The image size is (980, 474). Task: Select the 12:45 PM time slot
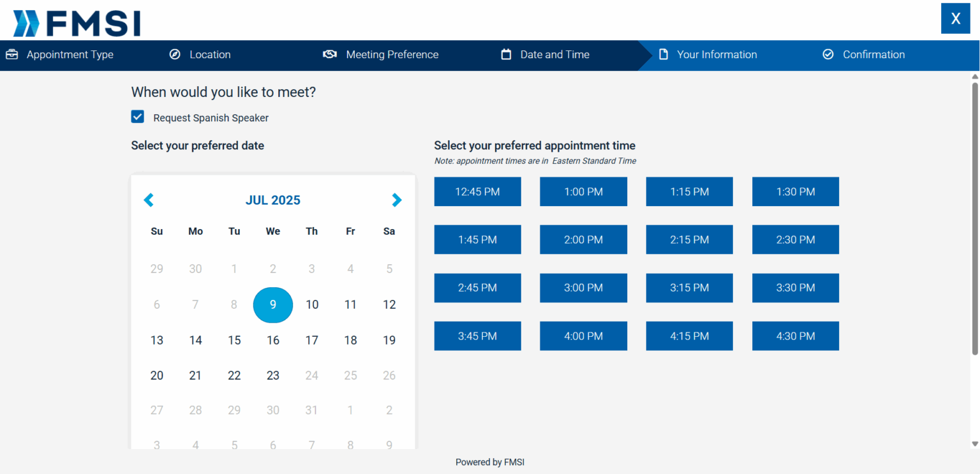coord(477,192)
